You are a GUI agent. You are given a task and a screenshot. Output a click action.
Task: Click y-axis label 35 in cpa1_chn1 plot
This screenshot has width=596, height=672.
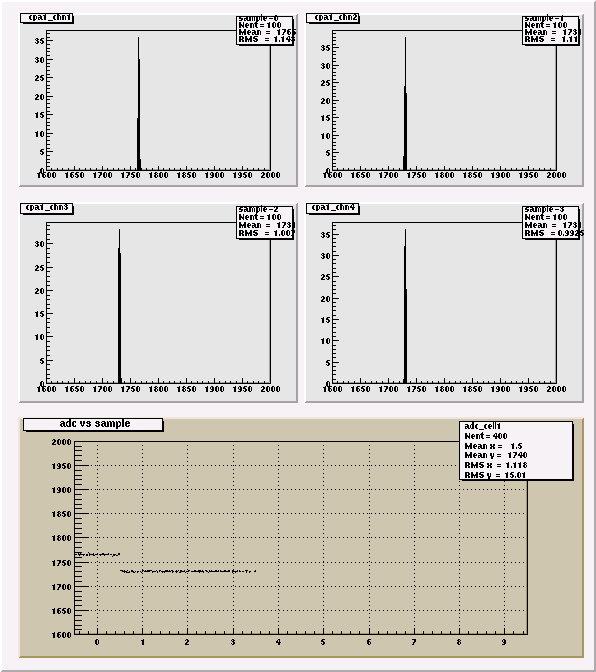pos(39,41)
